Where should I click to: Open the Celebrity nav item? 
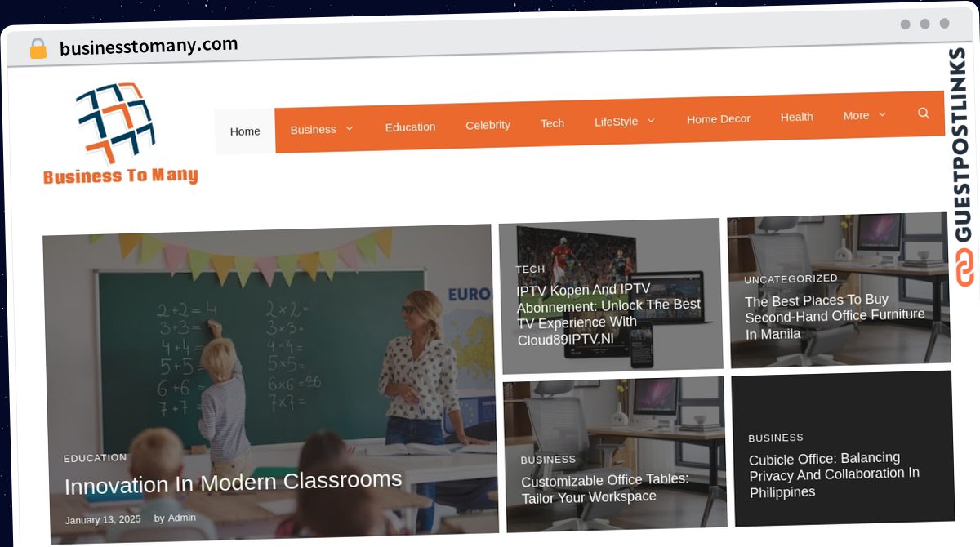click(488, 125)
